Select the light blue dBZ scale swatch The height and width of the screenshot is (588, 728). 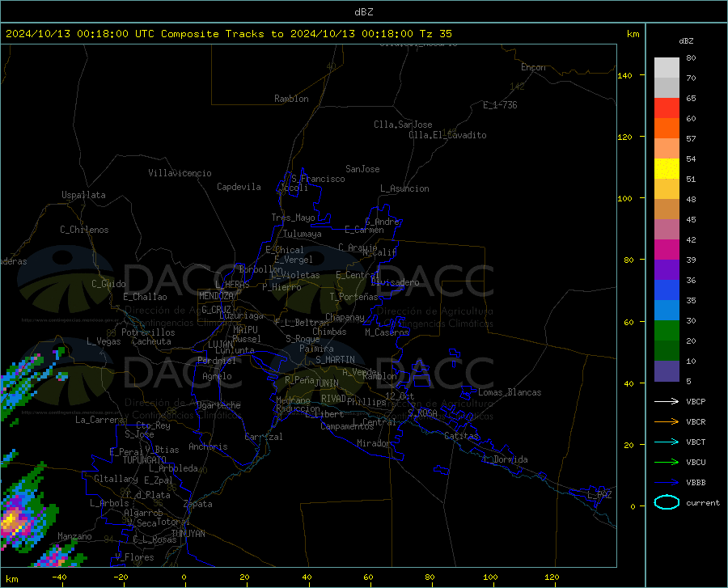tap(667, 311)
